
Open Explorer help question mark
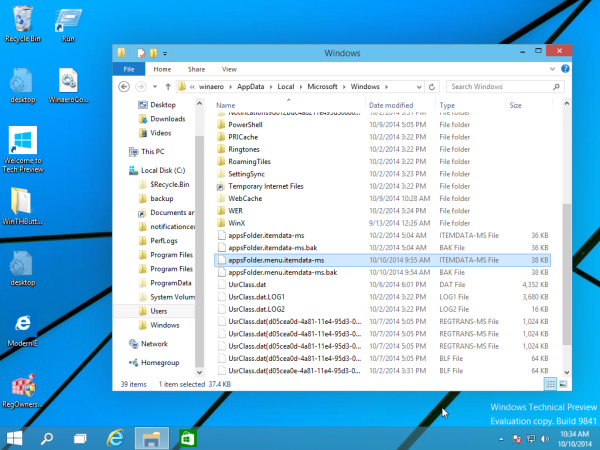point(565,69)
